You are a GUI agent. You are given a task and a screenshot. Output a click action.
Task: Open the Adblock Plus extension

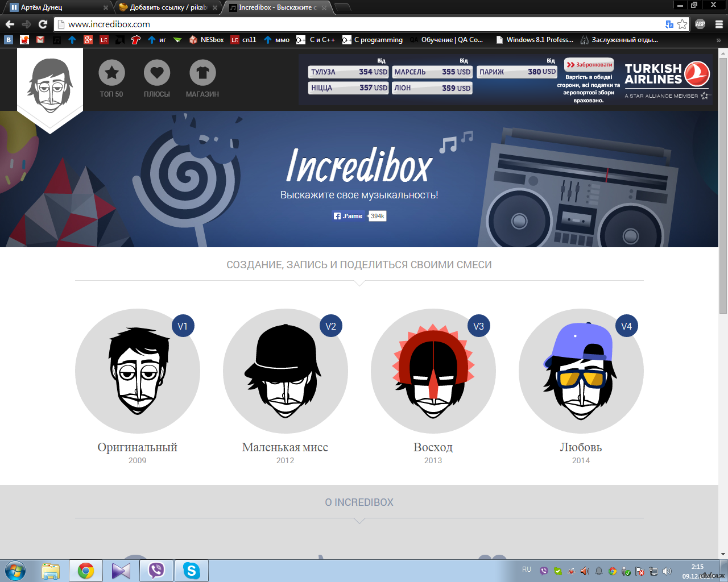coord(700,24)
